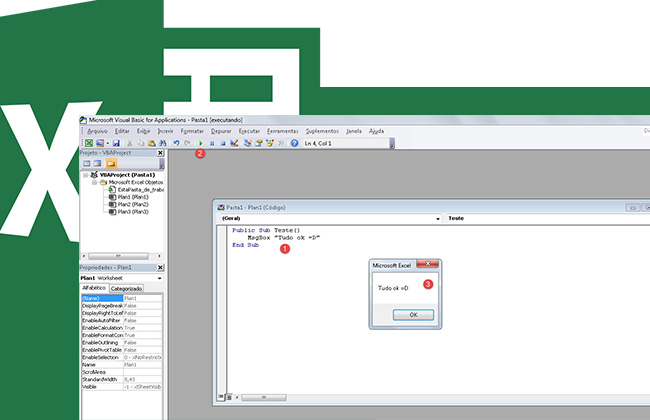This screenshot has height=420, width=650.
Task: Click the ScrollArea property row
Action: [121, 372]
